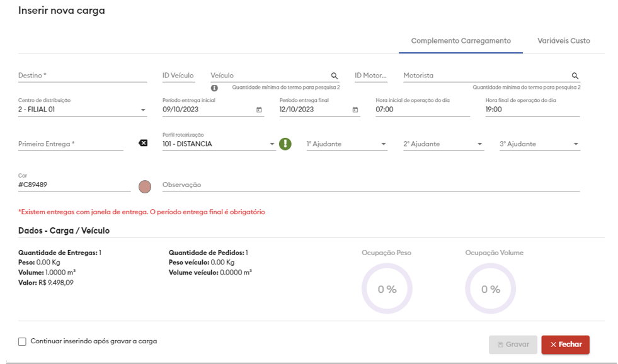The width and height of the screenshot is (618, 364).
Task: Switch to Complemento Carregamento tab
Action: [461, 41]
